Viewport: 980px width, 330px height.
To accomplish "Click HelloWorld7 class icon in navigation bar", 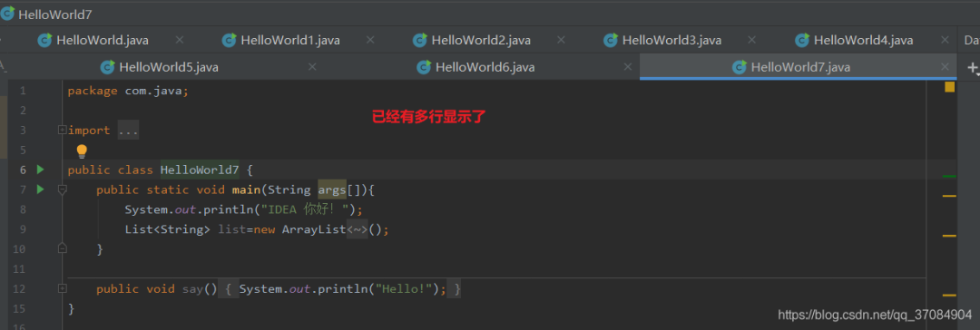I will point(7,13).
